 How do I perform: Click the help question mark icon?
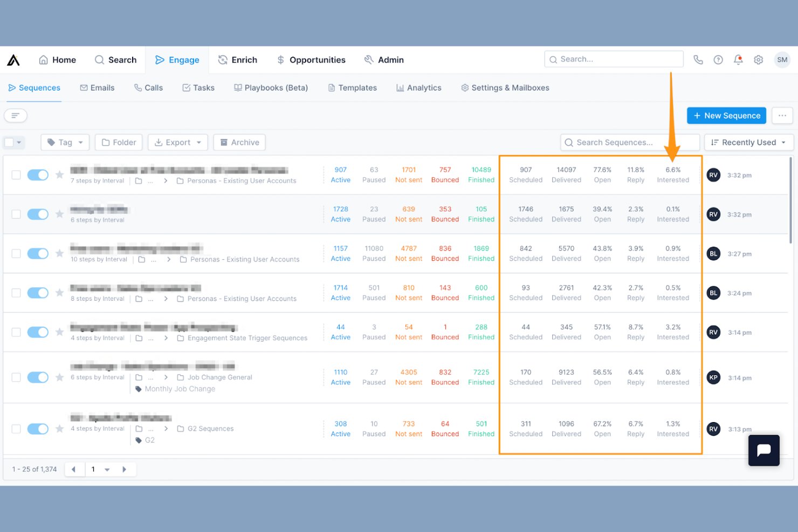(x=718, y=59)
